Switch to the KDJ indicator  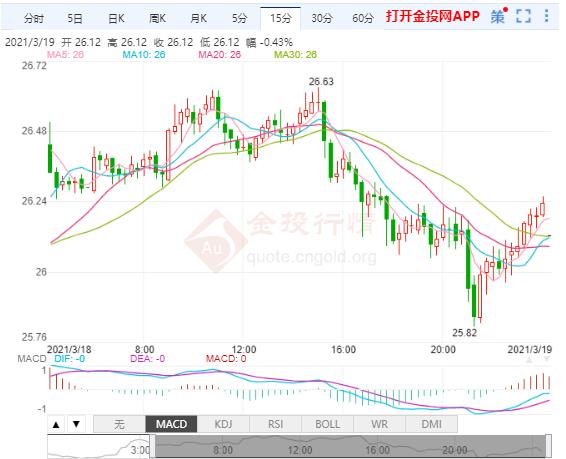point(223,424)
